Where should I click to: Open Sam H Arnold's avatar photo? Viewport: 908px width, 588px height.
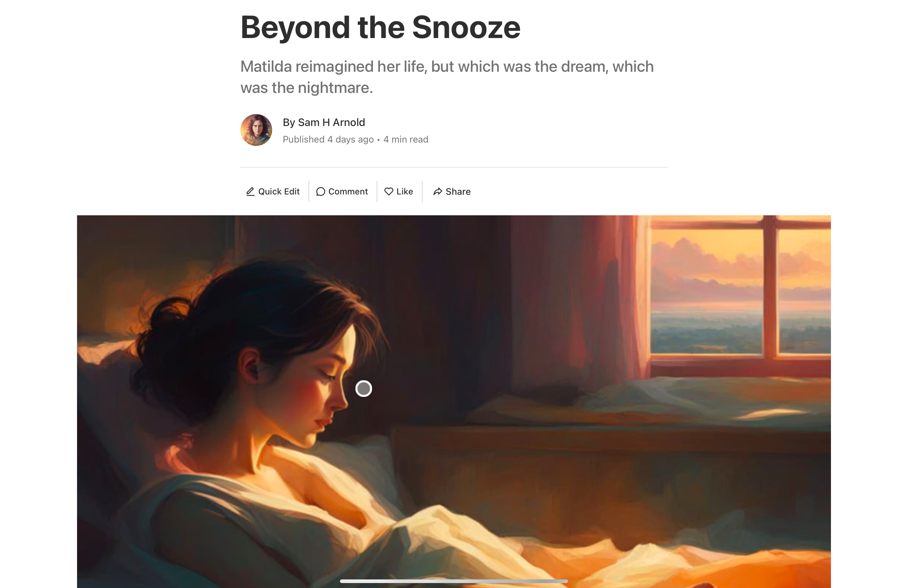[256, 130]
